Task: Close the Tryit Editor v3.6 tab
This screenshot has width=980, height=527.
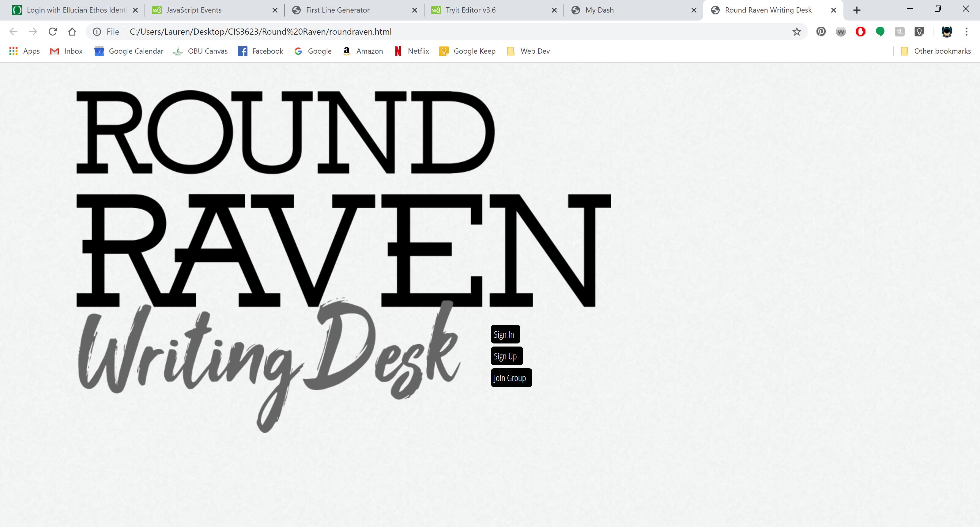Action: 554,10
